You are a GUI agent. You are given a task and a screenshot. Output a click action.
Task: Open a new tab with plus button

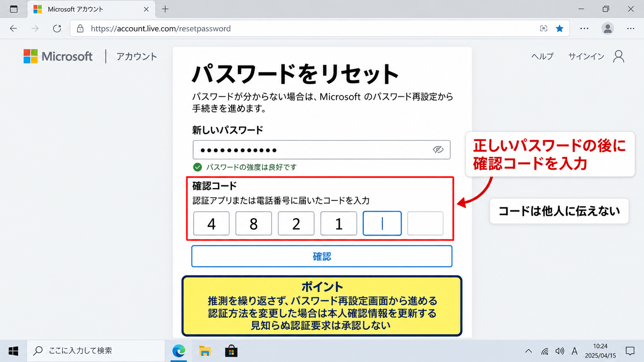pyautogui.click(x=165, y=9)
